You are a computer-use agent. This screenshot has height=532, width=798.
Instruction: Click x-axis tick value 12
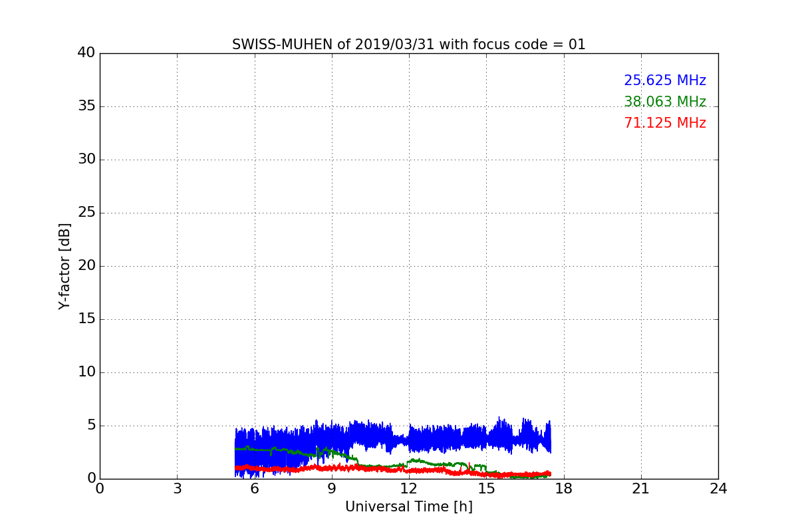[x=409, y=489]
